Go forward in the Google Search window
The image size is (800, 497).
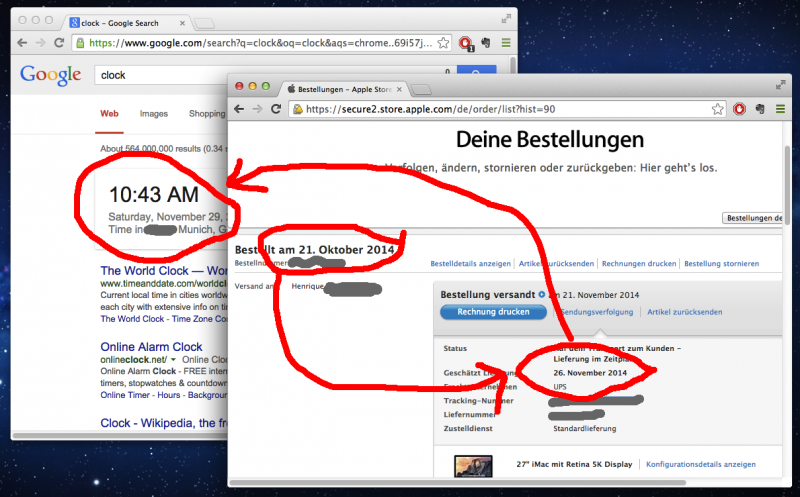tap(40, 43)
